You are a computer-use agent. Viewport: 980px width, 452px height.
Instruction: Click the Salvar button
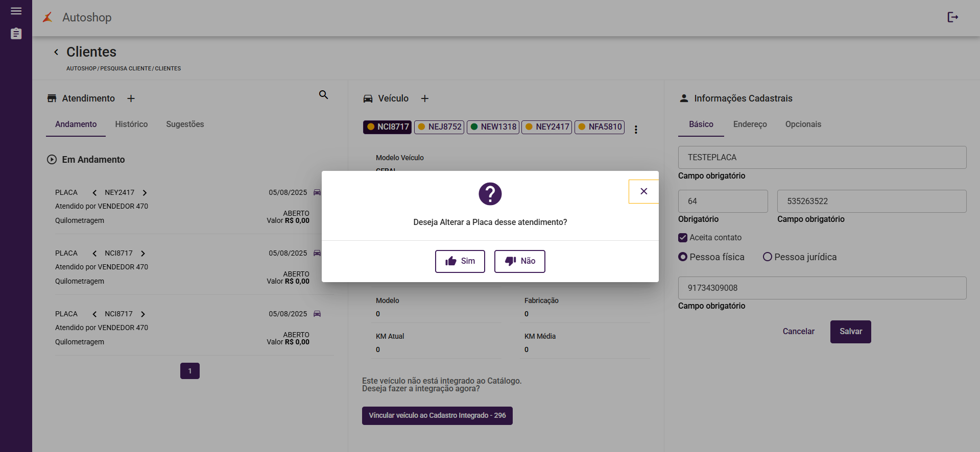(850, 332)
